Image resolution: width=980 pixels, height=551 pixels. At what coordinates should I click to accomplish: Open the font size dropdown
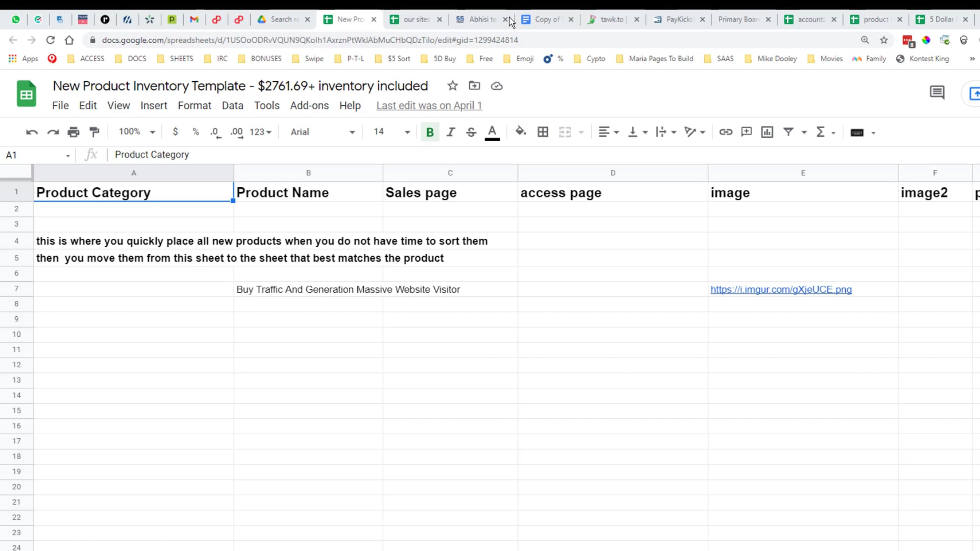tap(391, 132)
